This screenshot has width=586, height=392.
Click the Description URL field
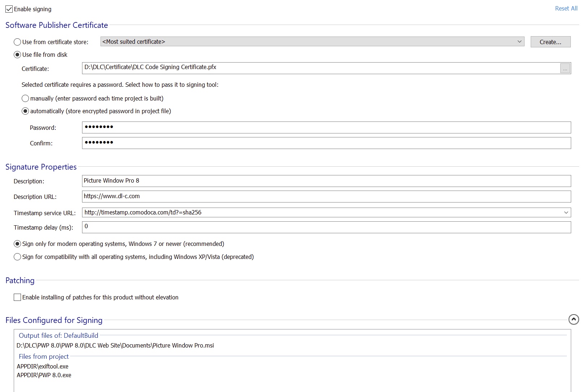coord(326,196)
